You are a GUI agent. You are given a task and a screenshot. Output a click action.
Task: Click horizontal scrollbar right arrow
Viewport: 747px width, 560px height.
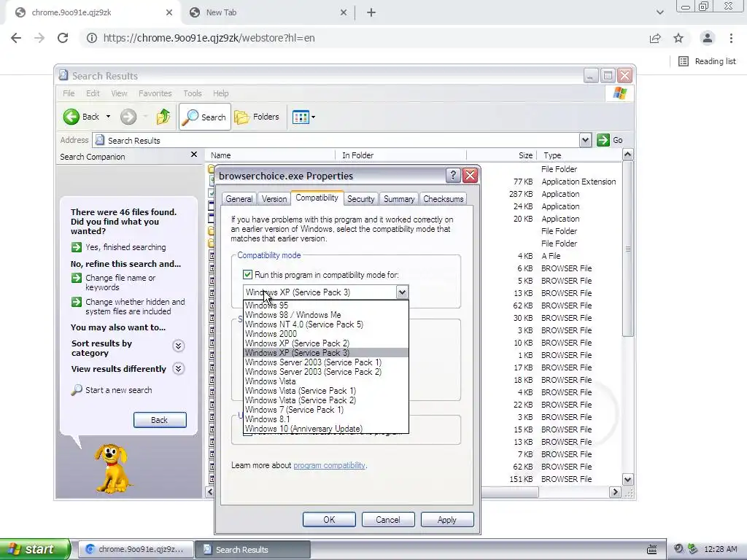point(615,491)
